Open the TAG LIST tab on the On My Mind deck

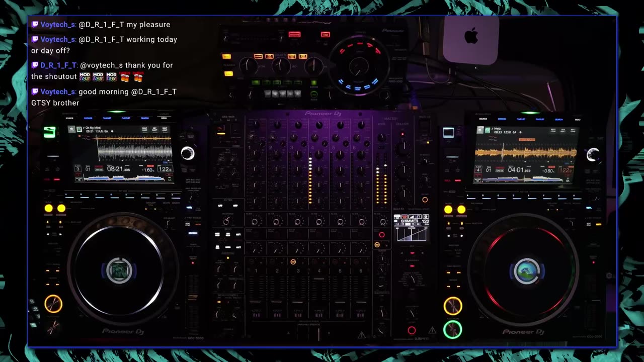pos(107,118)
